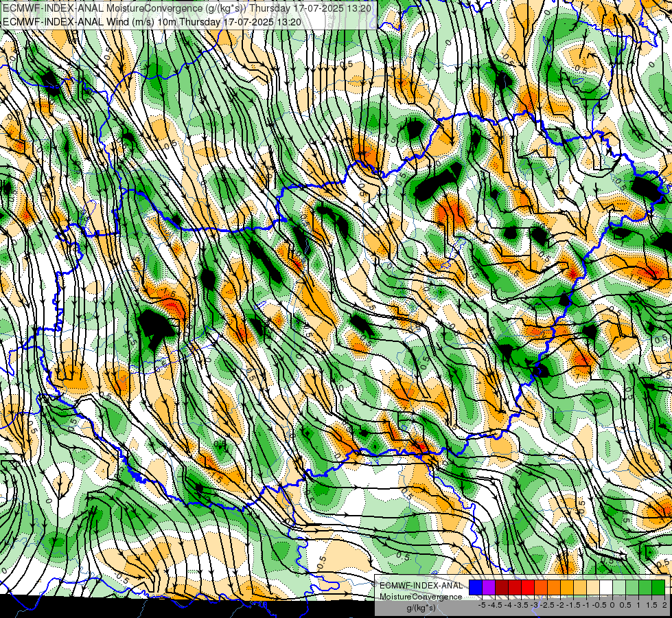Viewport: 672px width, 618px height.
Task: Click the legend tick label -4.5
Action: [x=495, y=605]
